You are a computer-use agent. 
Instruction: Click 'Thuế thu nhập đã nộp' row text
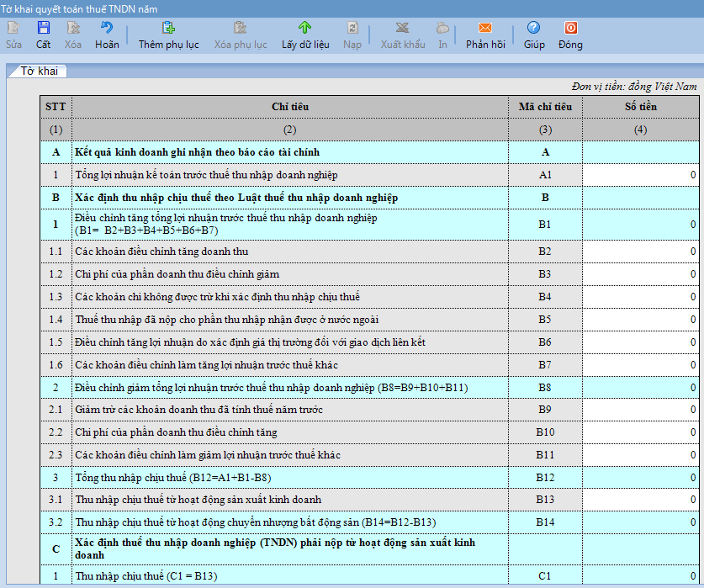(227, 320)
